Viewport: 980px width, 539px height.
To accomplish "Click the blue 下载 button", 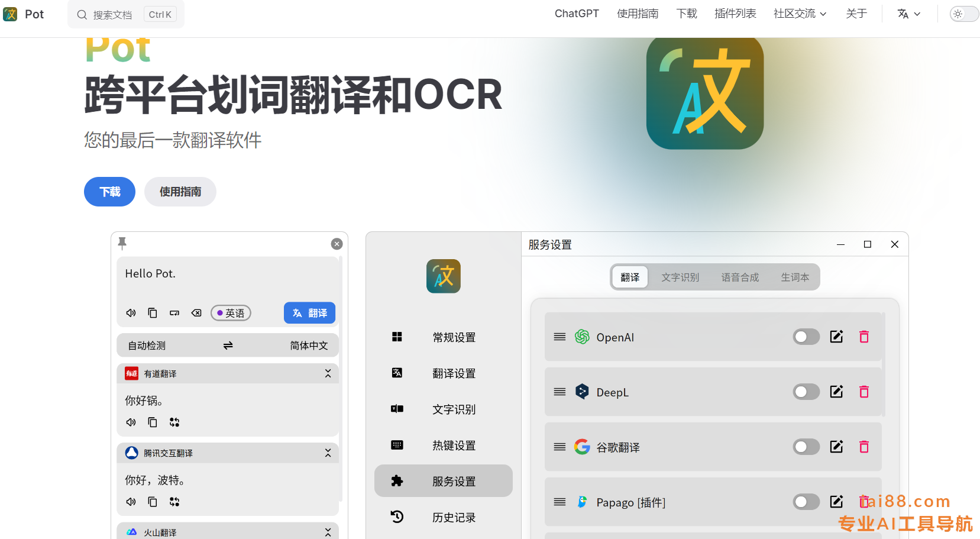I will [x=109, y=192].
